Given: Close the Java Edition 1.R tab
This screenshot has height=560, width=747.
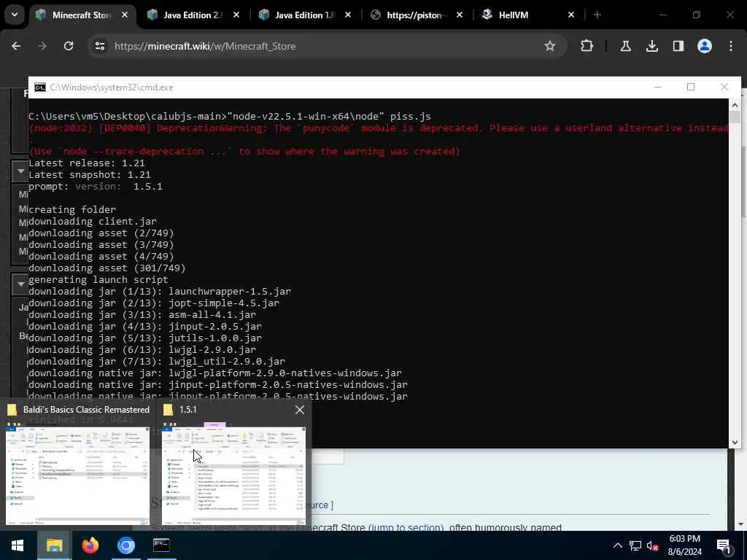Looking at the screenshot, I should point(348,15).
